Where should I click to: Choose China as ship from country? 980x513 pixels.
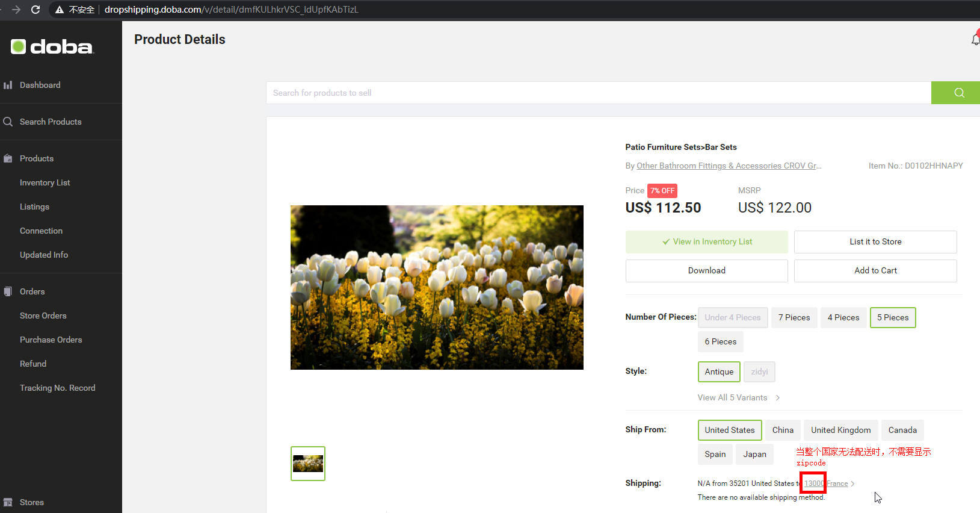pos(782,430)
